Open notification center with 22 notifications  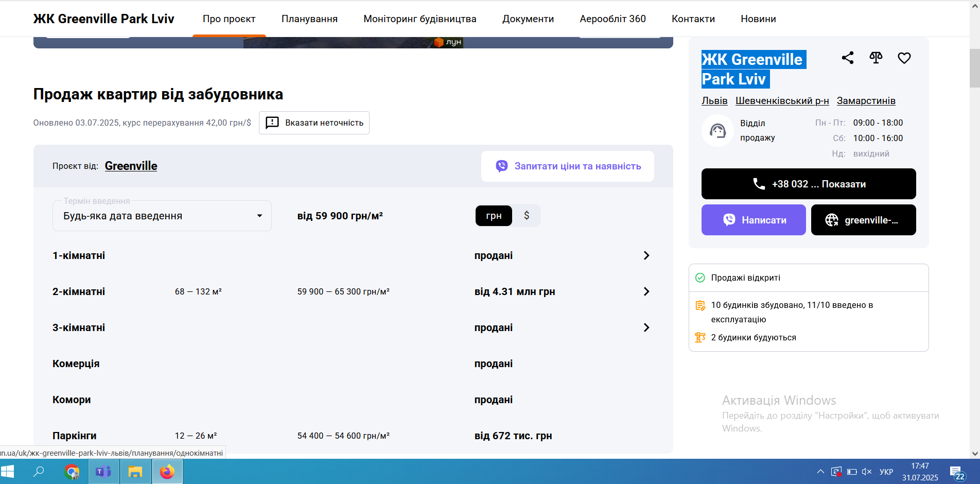coord(958,472)
